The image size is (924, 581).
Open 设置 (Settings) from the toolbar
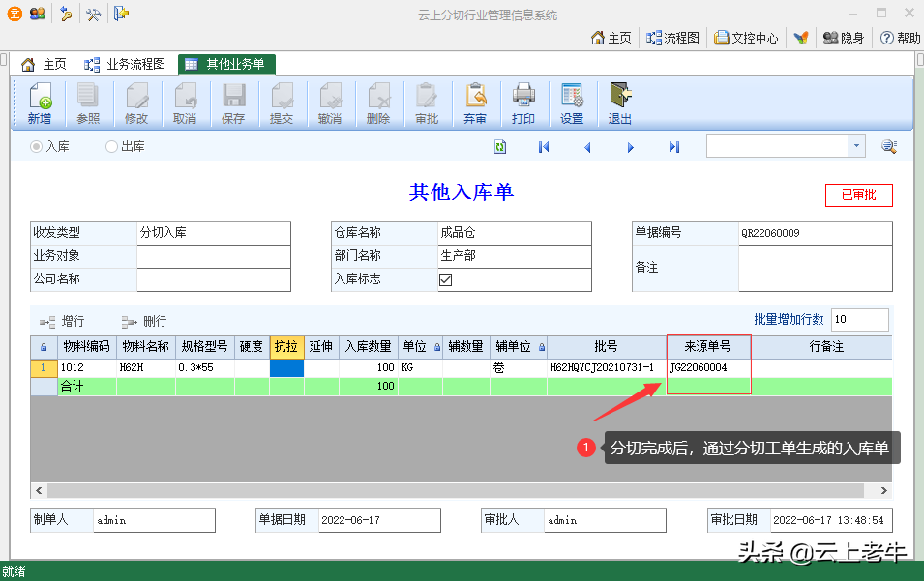point(572,103)
